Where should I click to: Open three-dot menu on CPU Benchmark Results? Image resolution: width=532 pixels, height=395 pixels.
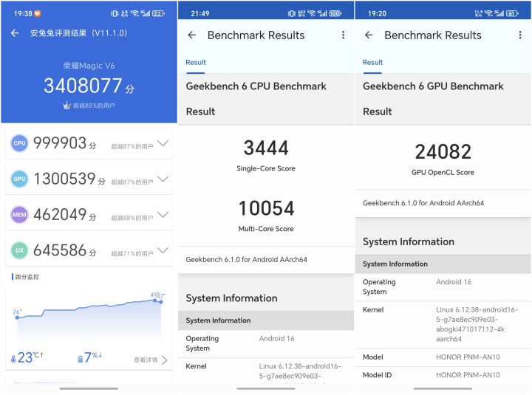pyautogui.click(x=343, y=35)
